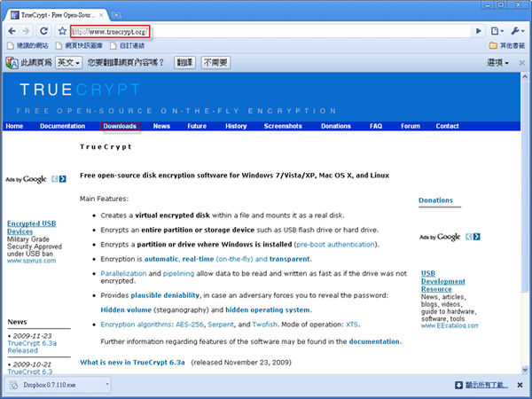This screenshot has width=532, height=399.
Task: Open the Encrypted USB Devices ad link
Action: (31, 227)
